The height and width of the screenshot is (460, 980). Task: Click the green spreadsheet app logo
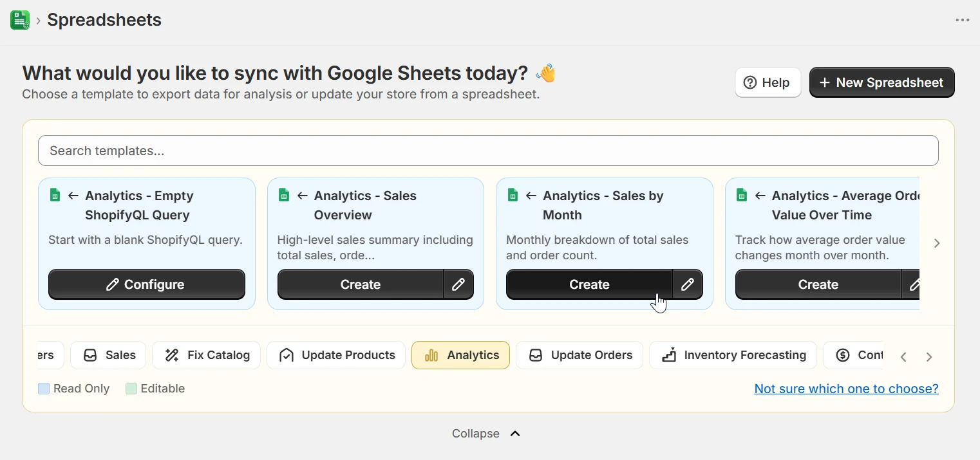(x=20, y=20)
